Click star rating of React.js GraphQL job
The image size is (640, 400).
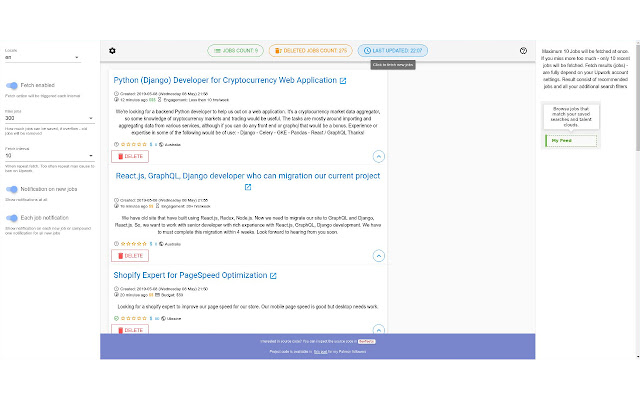[133, 244]
